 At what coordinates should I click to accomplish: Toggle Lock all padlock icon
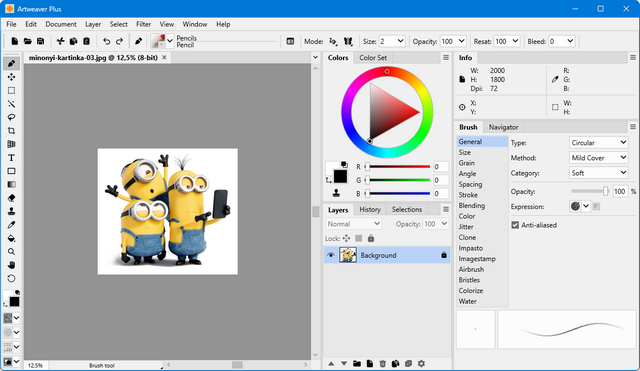tap(371, 238)
